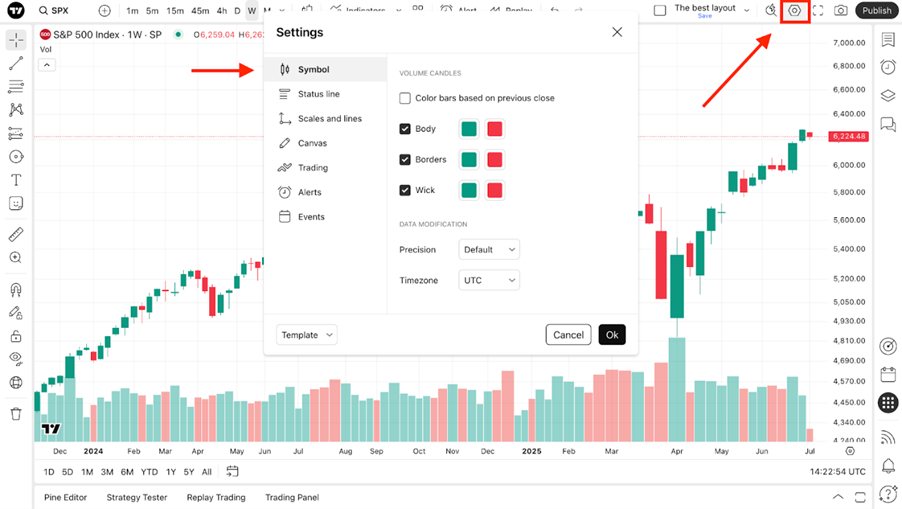The width and height of the screenshot is (902, 509).
Task: Click the Ok button
Action: pos(612,335)
